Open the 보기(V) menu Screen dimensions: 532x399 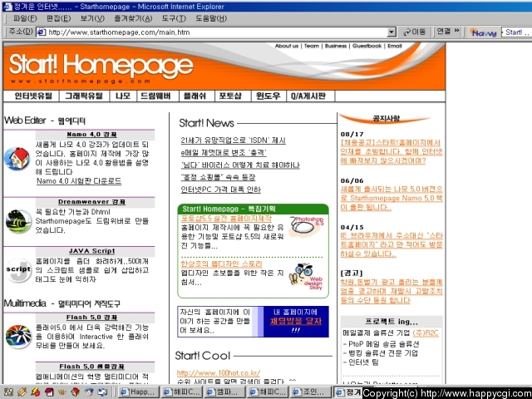point(92,18)
